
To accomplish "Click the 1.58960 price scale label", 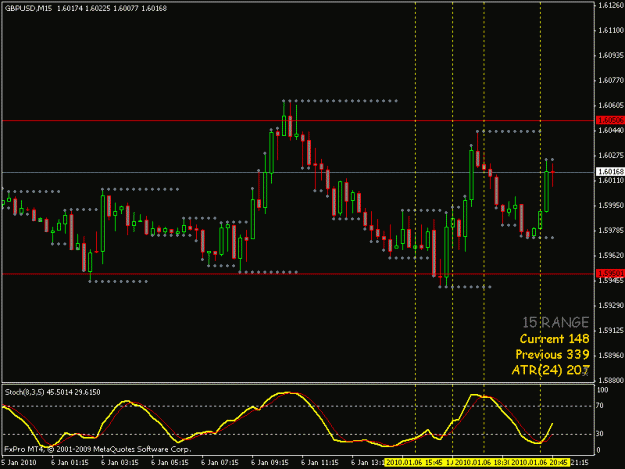I will pos(610,355).
